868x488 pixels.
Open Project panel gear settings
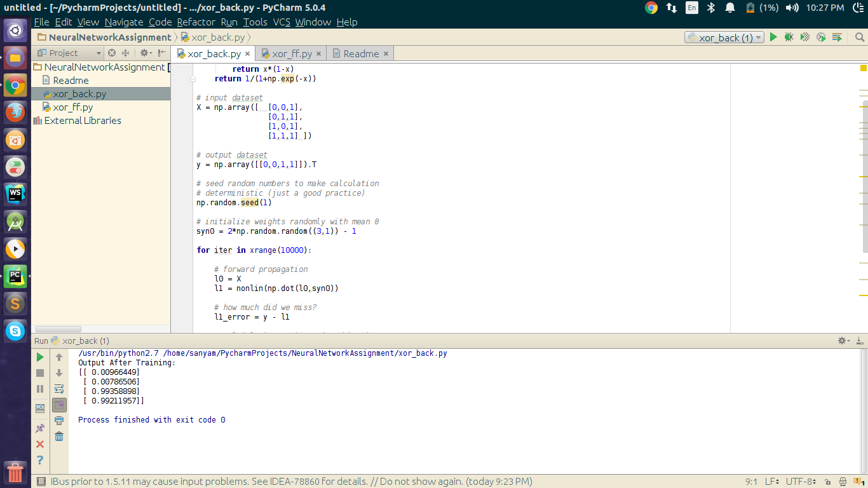point(146,53)
